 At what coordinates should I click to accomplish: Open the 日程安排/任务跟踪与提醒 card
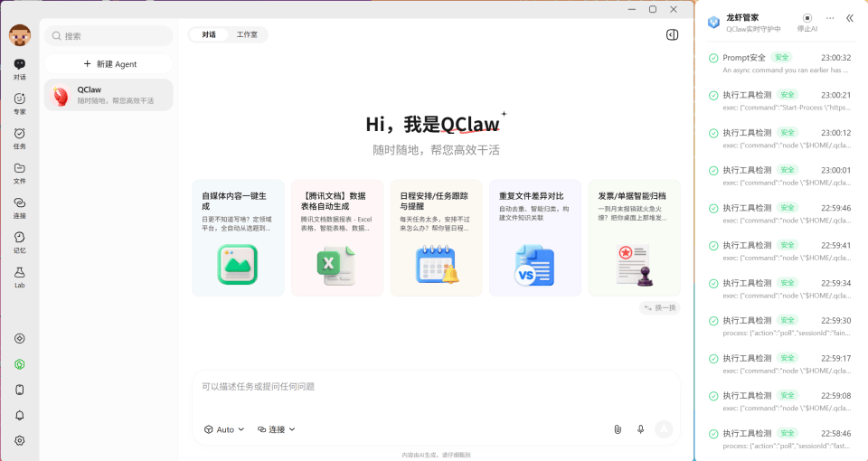436,238
